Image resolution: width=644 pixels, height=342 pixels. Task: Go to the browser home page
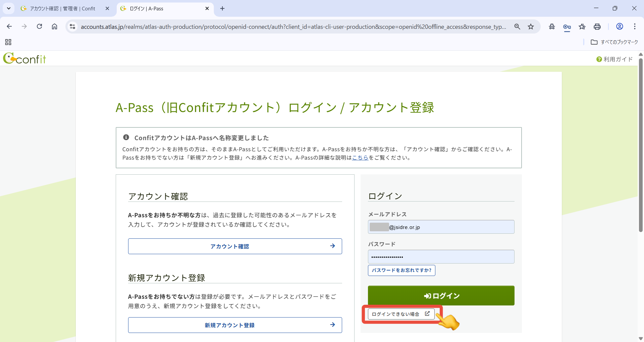coord(54,27)
